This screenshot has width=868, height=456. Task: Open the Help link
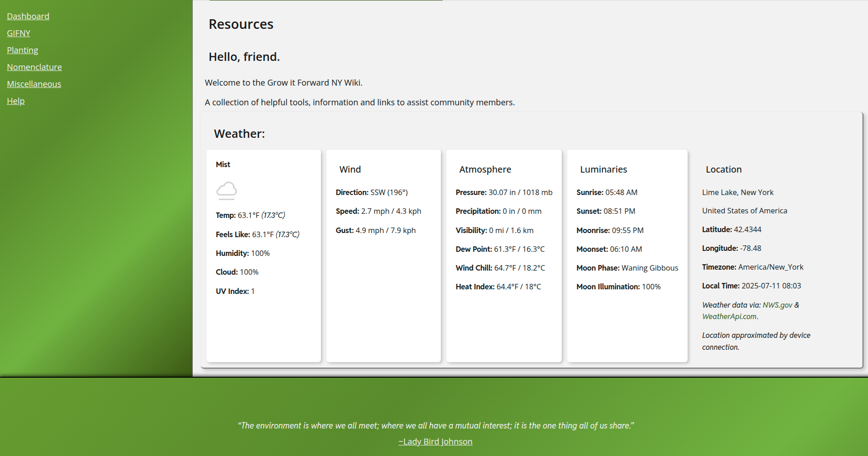[16, 101]
